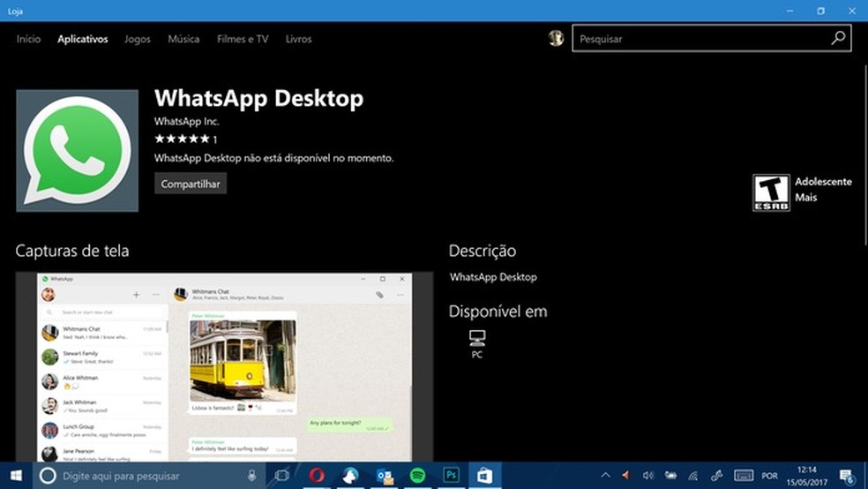Open the Início tab
868x489 pixels.
point(28,39)
